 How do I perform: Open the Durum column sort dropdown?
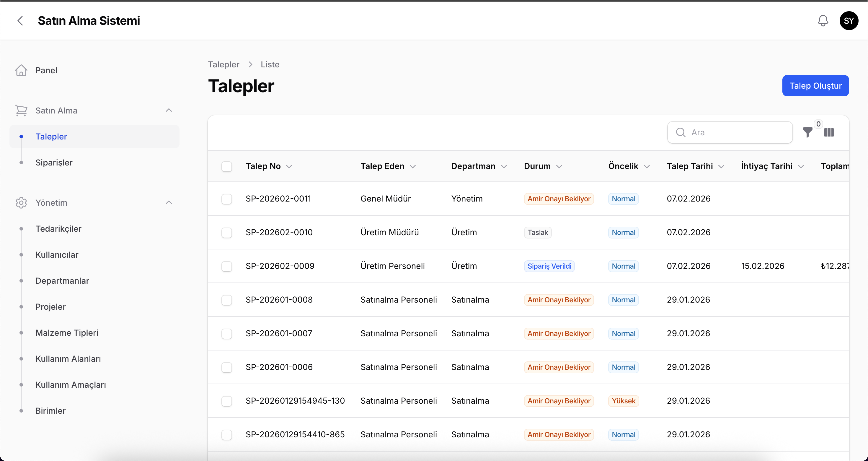pos(559,166)
